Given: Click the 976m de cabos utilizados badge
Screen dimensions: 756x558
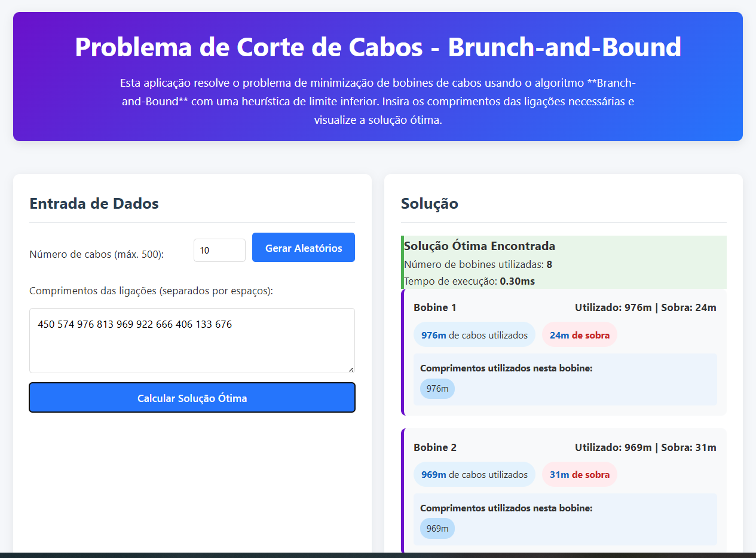Looking at the screenshot, I should click(474, 334).
